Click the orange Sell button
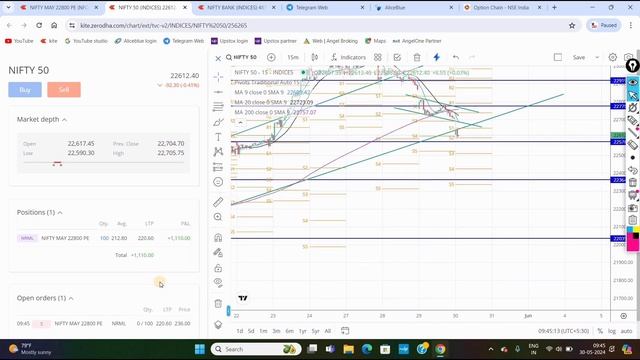This screenshot has height=360, width=640. click(64, 90)
